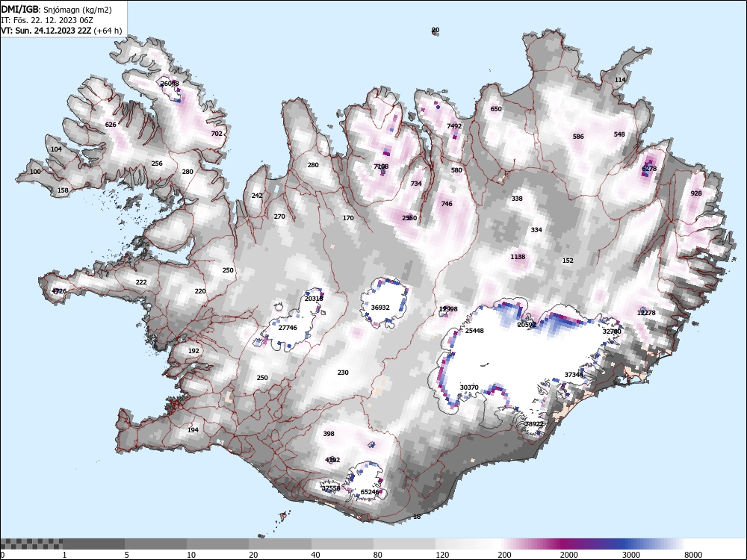Screen dimensions: 747x560
Task: Click the snow value '746'
Action: pyautogui.click(x=447, y=204)
